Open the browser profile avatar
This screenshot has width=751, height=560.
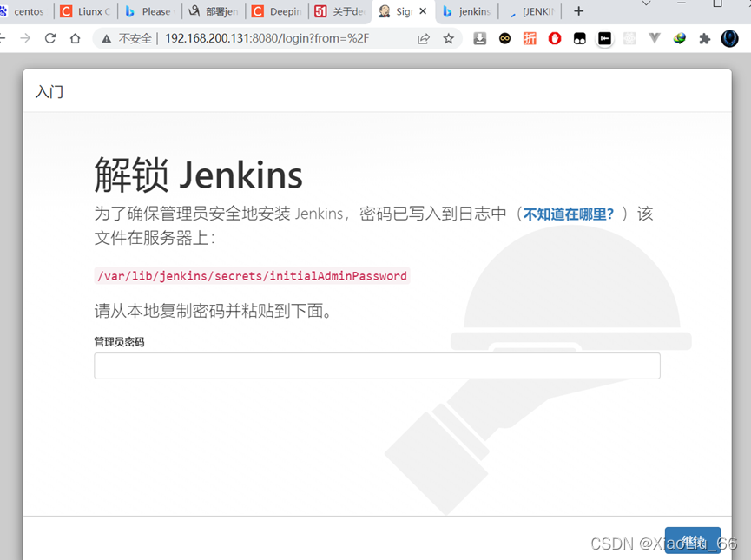[729, 38]
